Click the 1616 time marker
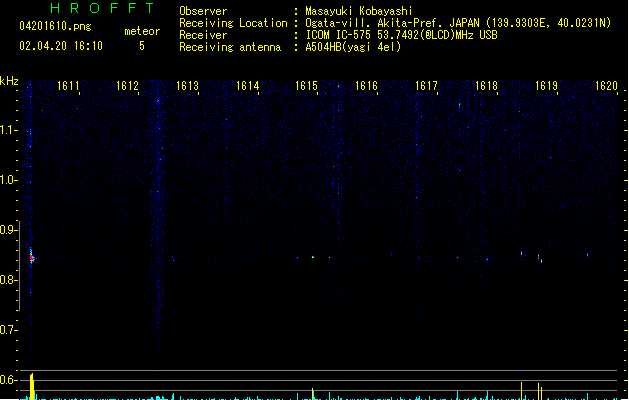629x400 pixels. coord(366,86)
